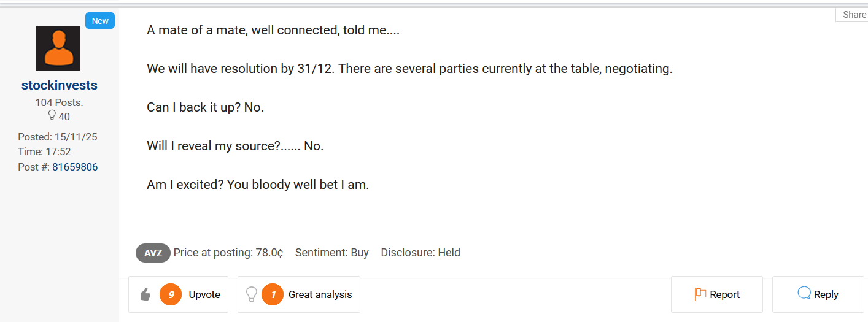Open the stockinvests avatar image

[58, 48]
